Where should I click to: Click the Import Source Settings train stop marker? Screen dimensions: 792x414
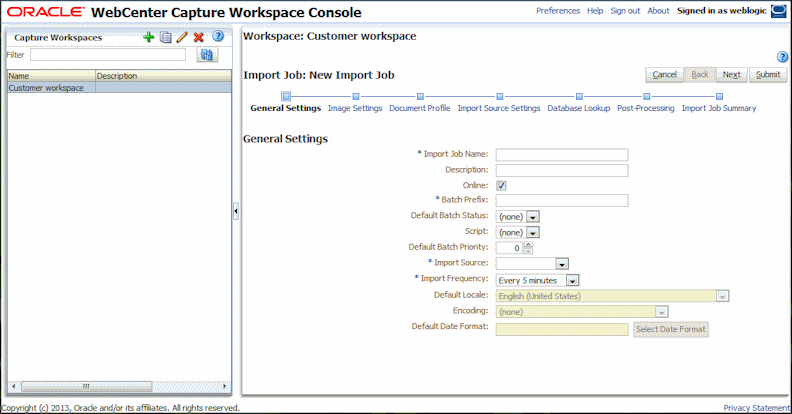coord(500,96)
